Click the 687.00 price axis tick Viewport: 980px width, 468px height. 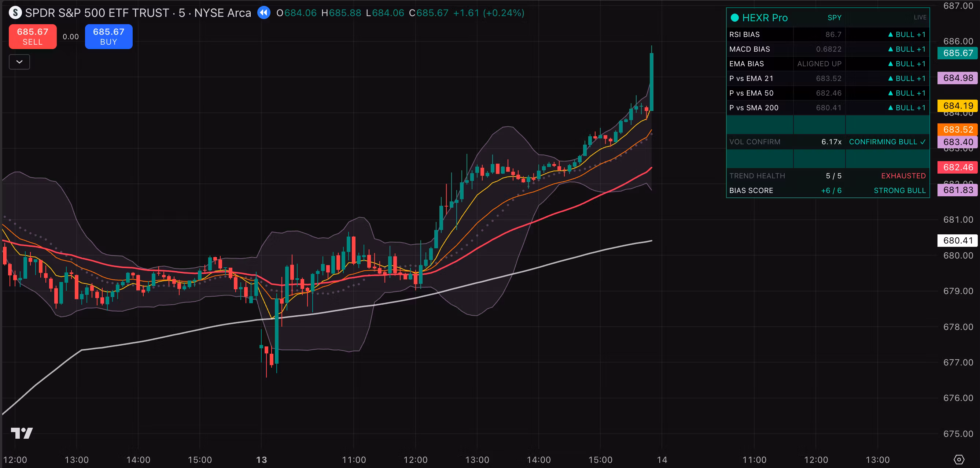point(958,6)
